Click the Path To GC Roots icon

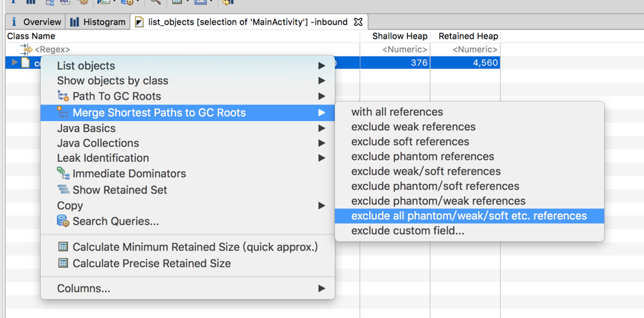click(63, 97)
